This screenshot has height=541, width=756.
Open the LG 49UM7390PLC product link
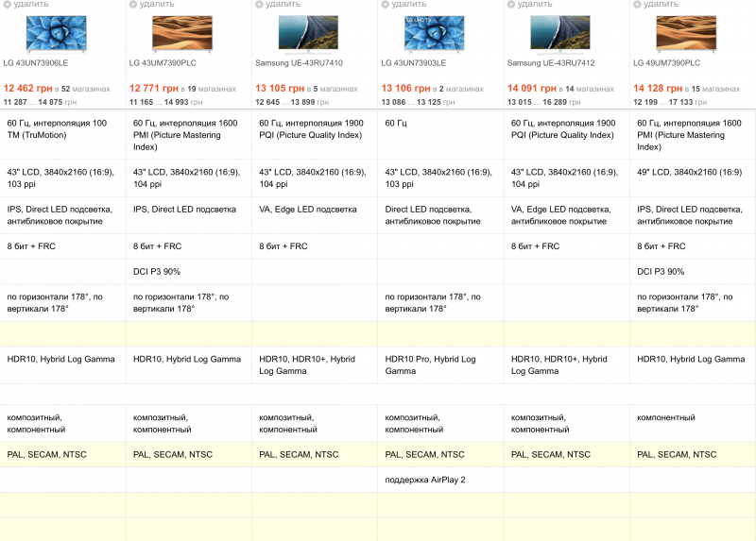tap(667, 63)
